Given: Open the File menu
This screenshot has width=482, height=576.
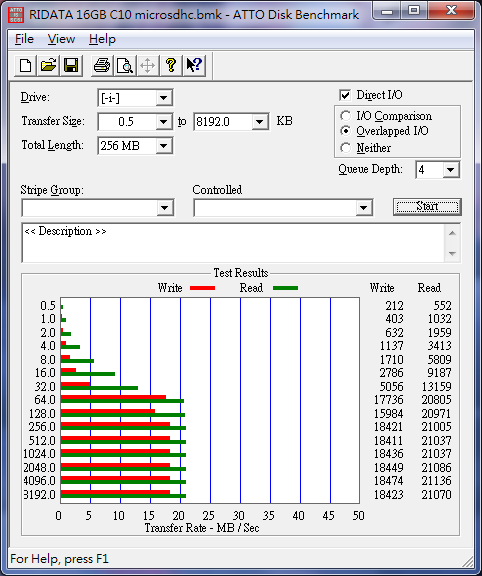Looking at the screenshot, I should 24,39.
